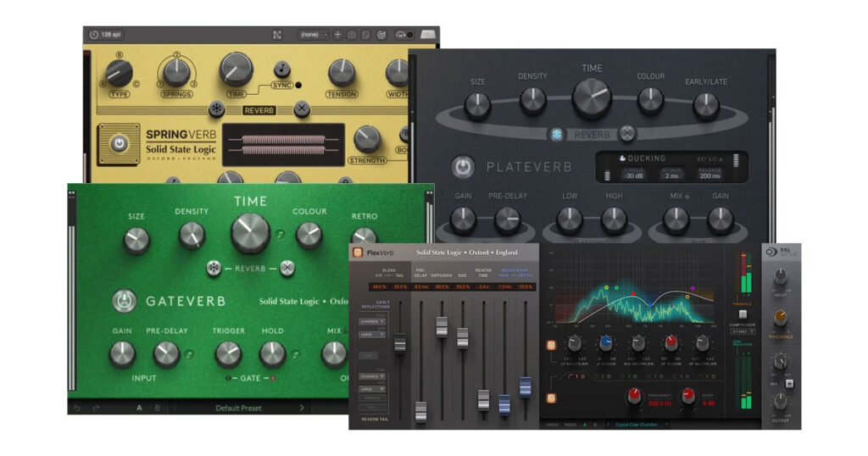Toggle FlexVerb EQ section orange button
This screenshot has height=456, width=868.
[x=551, y=398]
